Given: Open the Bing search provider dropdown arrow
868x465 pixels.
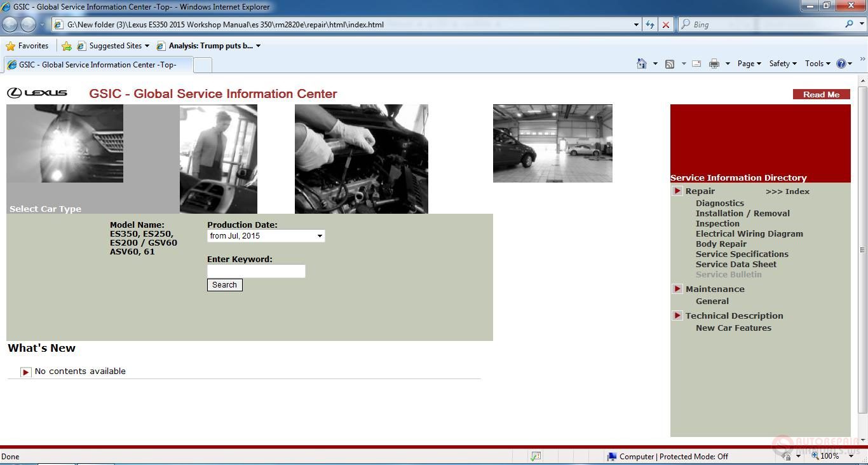Looking at the screenshot, I should pyautogui.click(x=862, y=24).
